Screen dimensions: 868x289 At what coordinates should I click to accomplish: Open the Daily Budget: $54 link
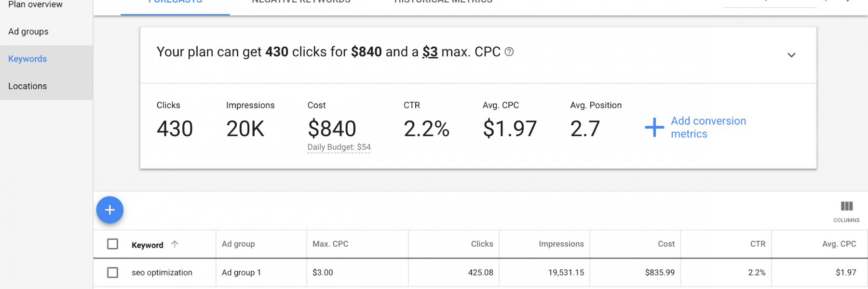click(x=339, y=147)
